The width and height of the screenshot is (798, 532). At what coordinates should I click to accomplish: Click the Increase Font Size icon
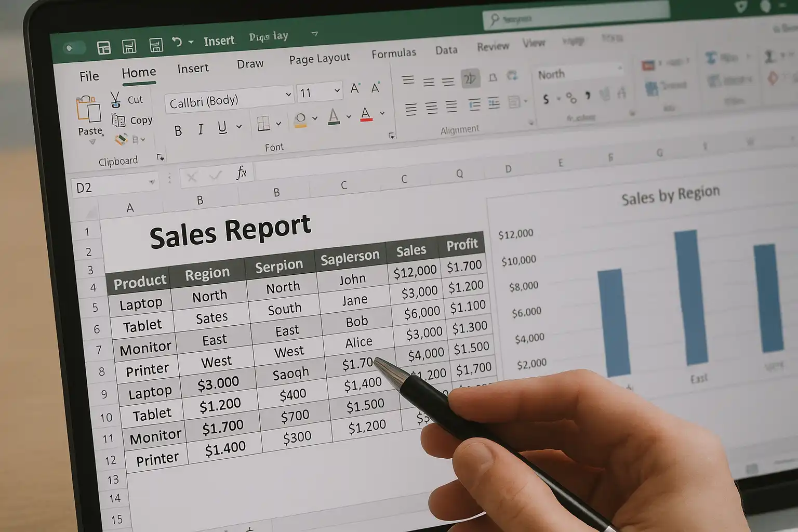355,88
